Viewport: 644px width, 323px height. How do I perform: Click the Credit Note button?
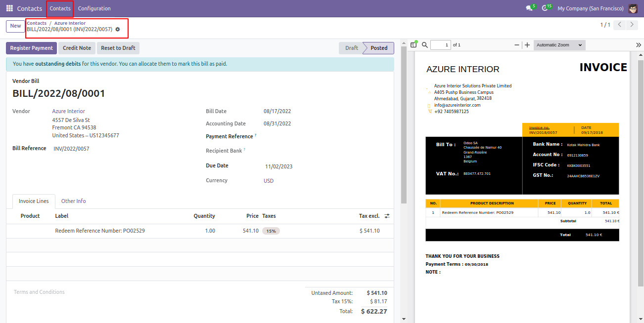tap(77, 48)
